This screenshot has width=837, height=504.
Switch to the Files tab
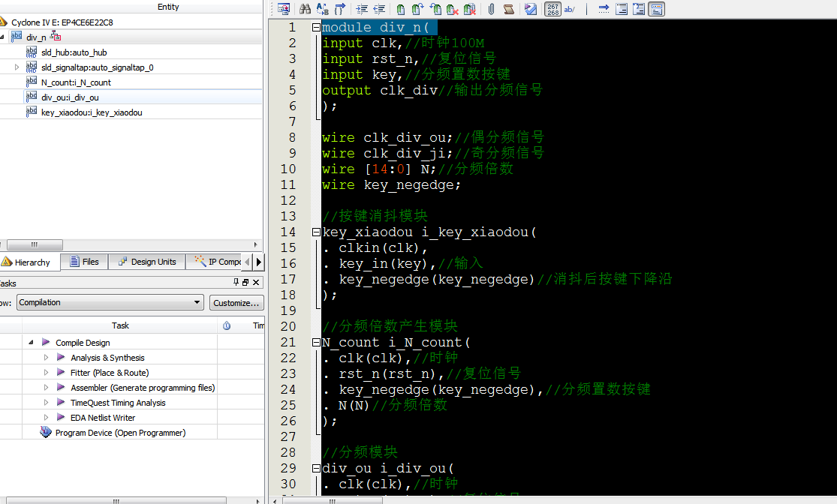[x=84, y=262]
